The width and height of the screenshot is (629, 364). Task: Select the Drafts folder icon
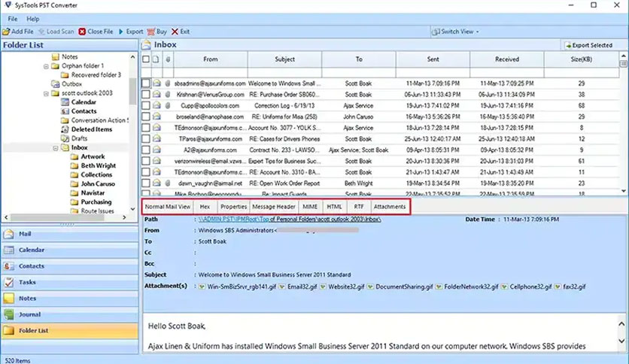65,138
